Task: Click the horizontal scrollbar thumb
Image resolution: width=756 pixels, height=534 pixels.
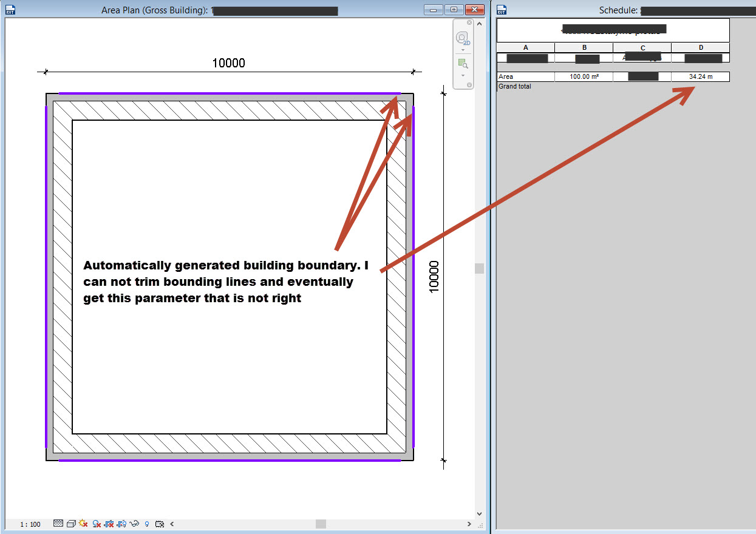Action: (x=321, y=524)
